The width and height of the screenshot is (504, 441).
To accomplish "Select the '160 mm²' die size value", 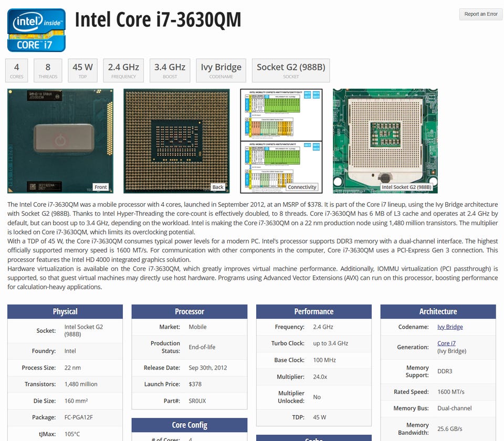I will tap(76, 401).
